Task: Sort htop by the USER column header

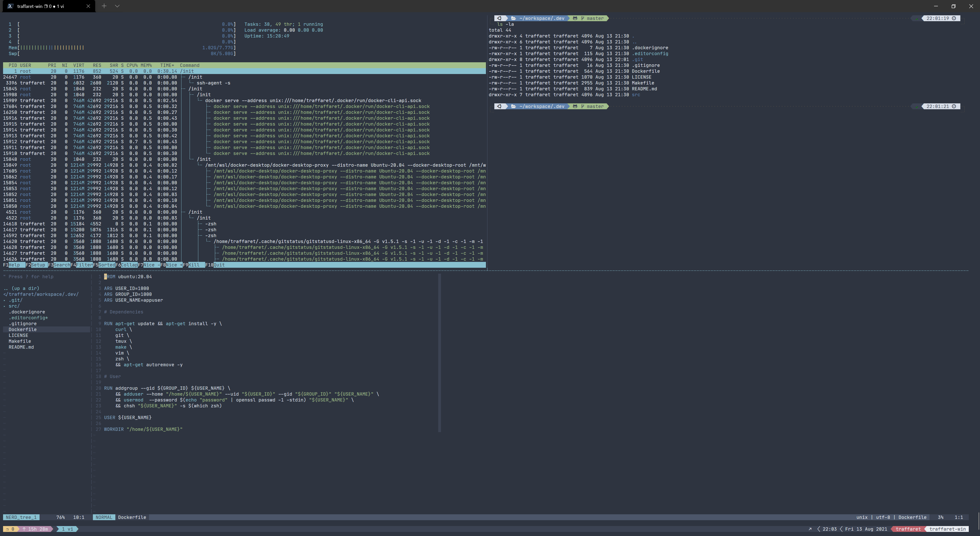Action: [26, 65]
